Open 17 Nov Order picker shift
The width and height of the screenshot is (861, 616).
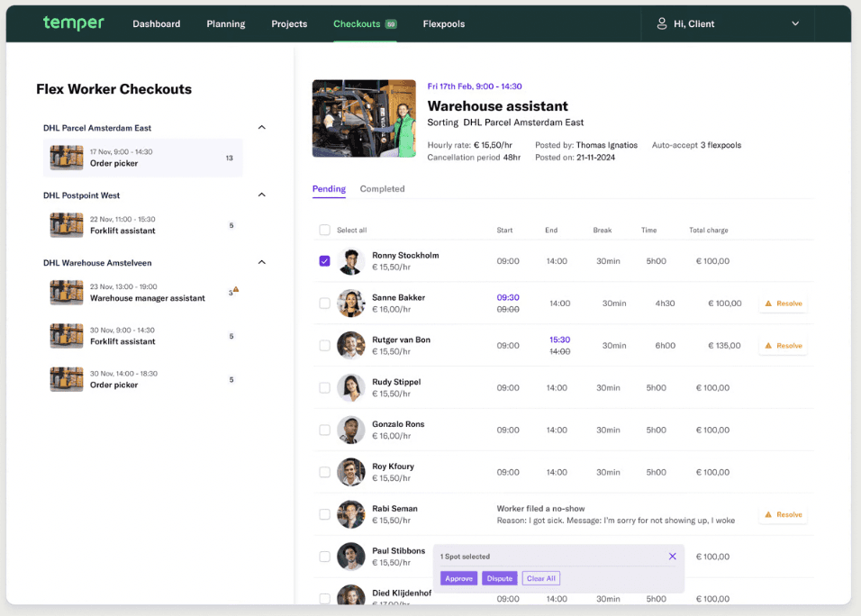[x=143, y=159]
